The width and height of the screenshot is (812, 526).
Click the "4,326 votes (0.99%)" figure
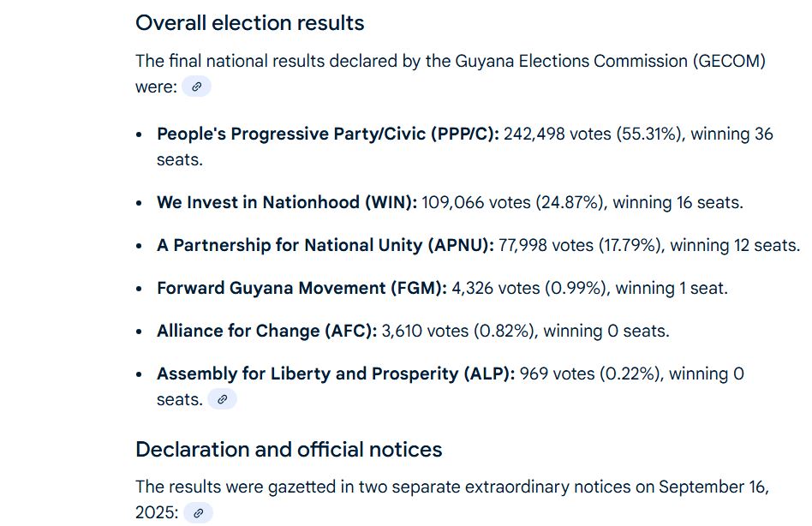529,288
